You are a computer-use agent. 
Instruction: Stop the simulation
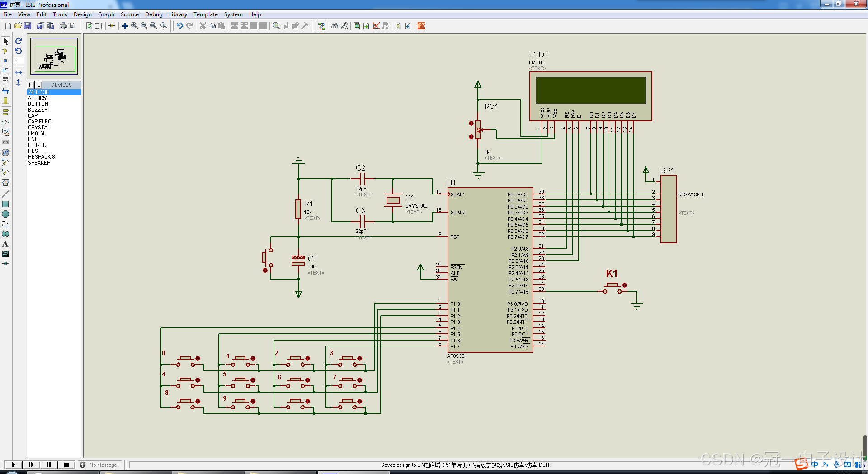(x=66, y=465)
